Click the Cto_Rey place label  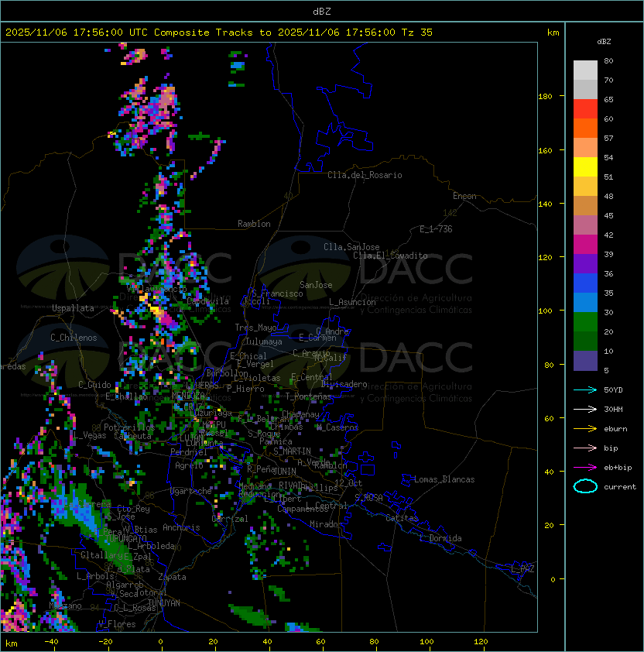133,509
